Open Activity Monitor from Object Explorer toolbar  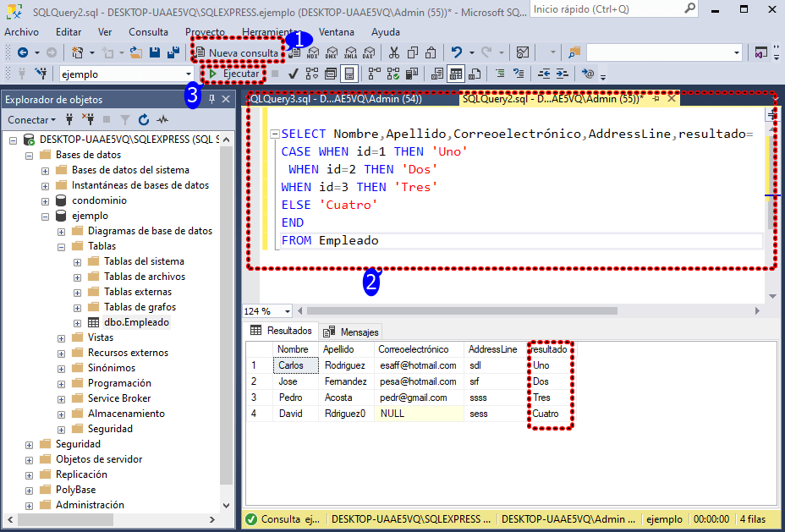[163, 118]
